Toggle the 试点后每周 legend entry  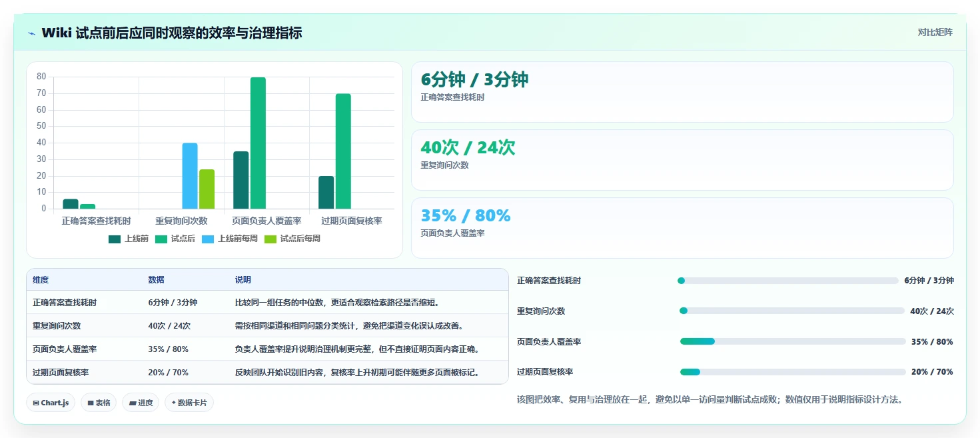point(292,239)
